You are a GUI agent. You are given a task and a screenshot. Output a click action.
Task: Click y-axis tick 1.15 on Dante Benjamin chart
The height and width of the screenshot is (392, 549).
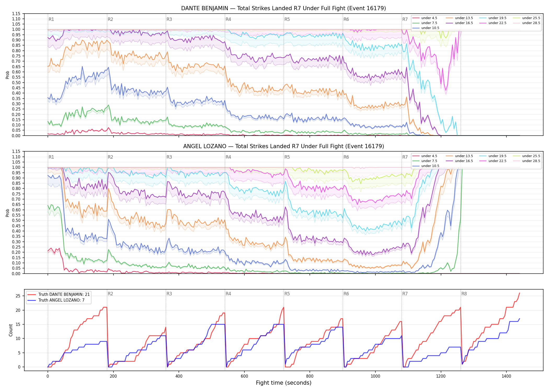(16, 14)
